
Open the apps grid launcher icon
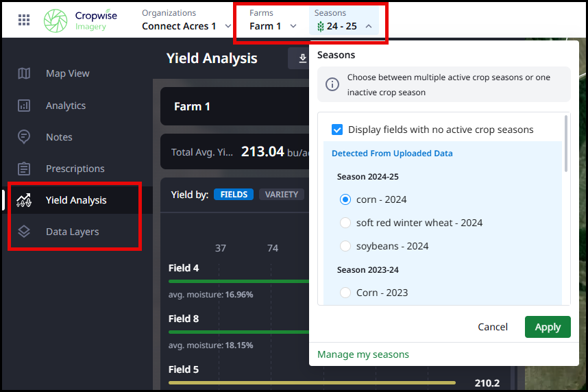point(24,20)
